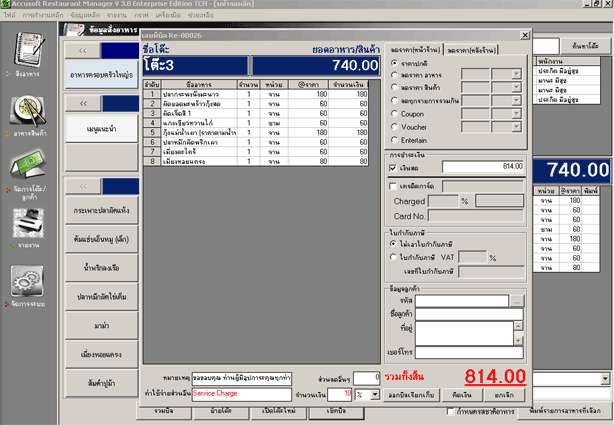Open the Coupon dropdown arrow
Viewport: 614px width, 425px height.
[516, 114]
